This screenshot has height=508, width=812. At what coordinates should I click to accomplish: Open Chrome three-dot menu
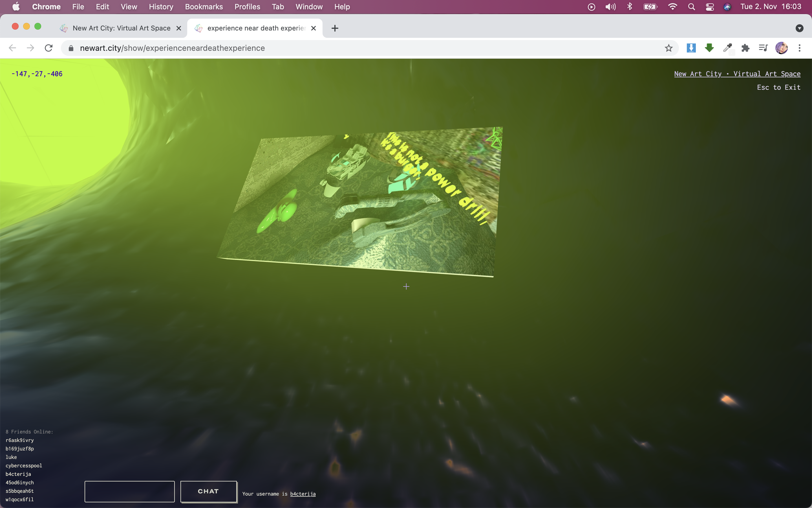point(799,48)
